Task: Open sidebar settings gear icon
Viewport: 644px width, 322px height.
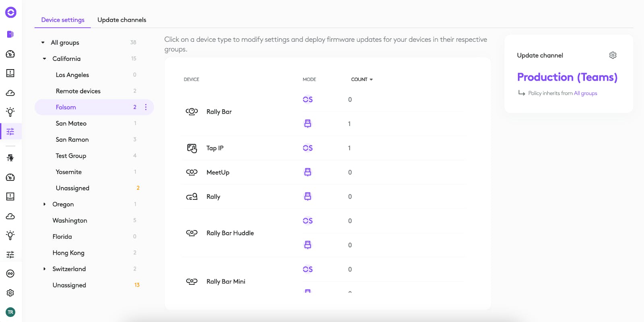Action: (x=10, y=293)
